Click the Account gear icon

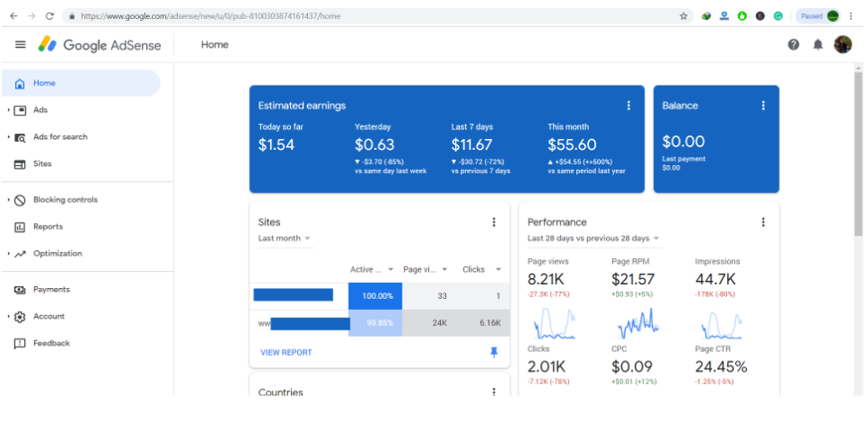pyautogui.click(x=20, y=317)
